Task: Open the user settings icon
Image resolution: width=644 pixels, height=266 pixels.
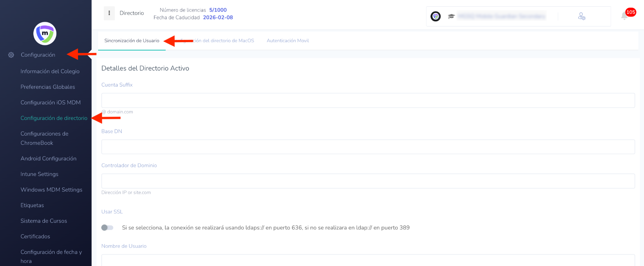Action: 581,16
